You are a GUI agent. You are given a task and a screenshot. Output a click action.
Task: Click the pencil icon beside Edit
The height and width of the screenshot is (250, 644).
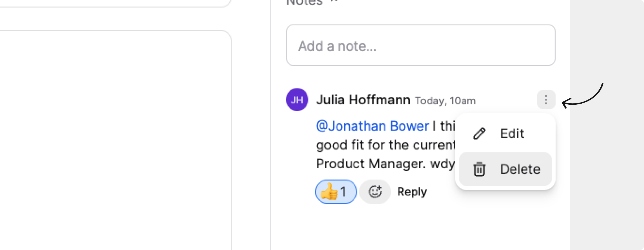coord(479,134)
